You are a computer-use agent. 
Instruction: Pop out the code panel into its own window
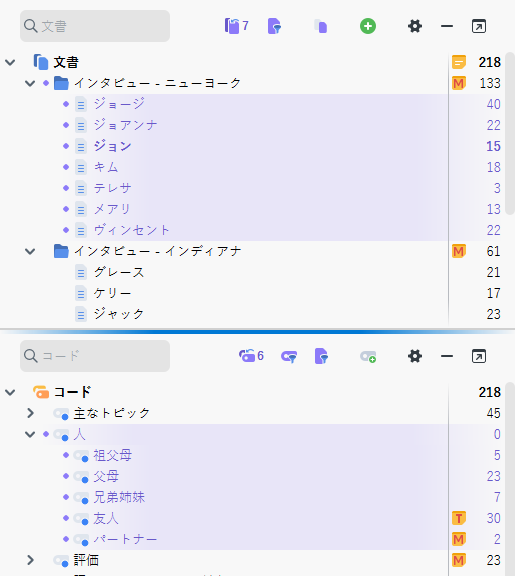click(479, 356)
